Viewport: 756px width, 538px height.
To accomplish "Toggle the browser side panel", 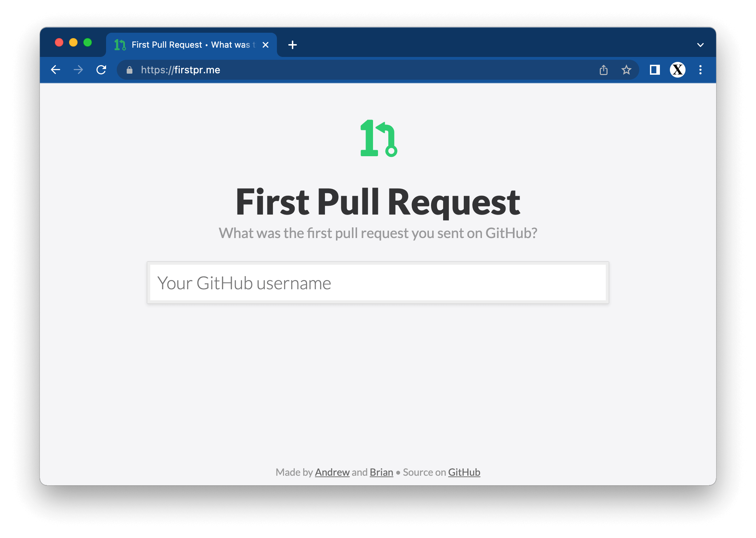I will click(655, 70).
